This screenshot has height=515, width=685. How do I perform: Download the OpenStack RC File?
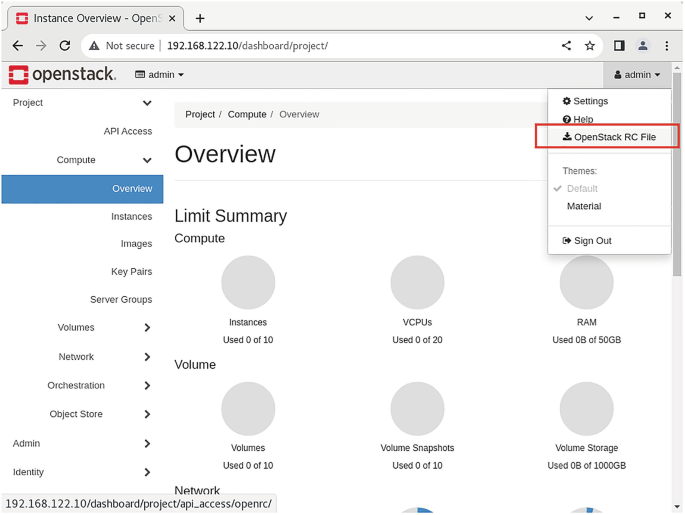609,137
